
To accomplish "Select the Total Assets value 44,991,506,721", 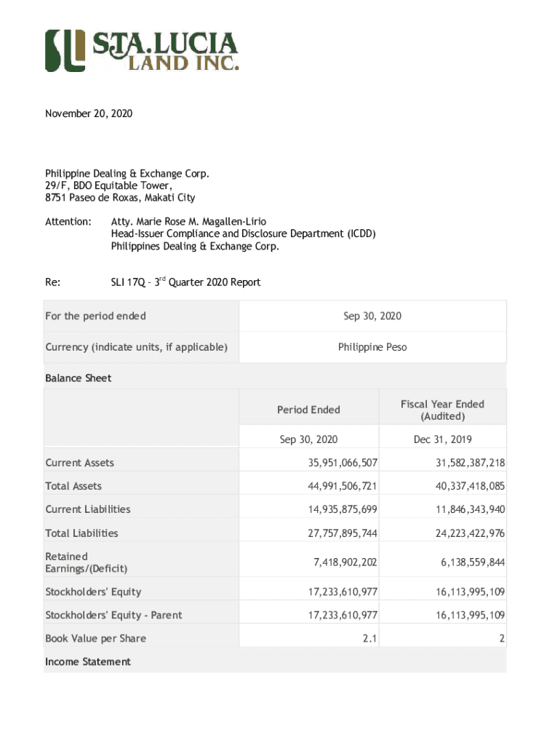I will coord(342,486).
